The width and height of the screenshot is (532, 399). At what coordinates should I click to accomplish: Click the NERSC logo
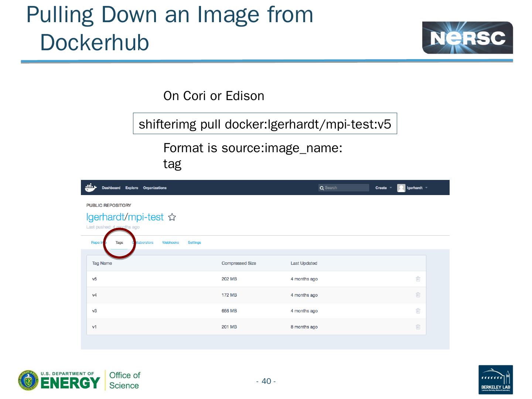coord(467,38)
